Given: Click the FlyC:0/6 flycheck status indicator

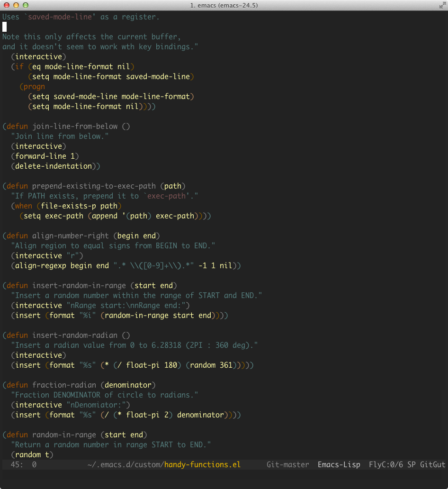Looking at the screenshot, I should pyautogui.click(x=385, y=464).
